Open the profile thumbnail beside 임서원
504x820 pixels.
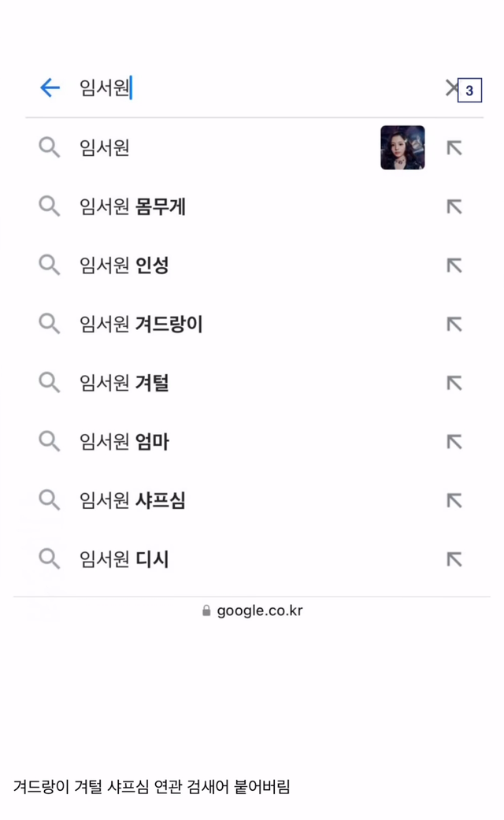[x=402, y=147]
